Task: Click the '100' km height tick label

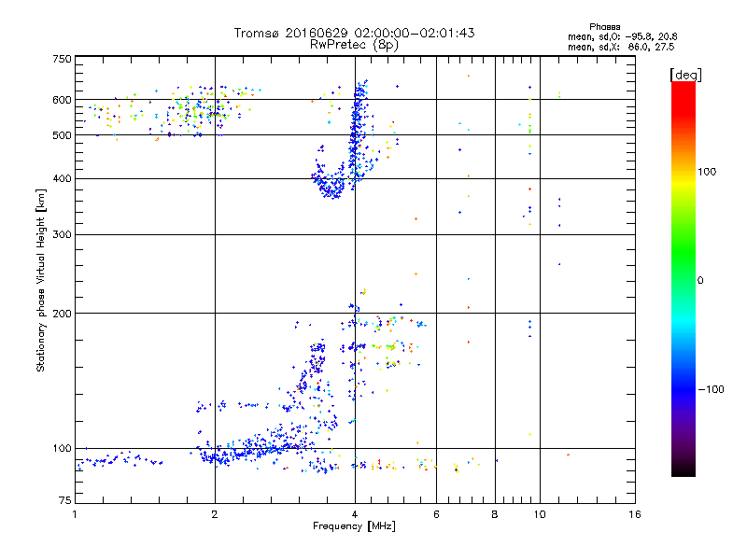Action: pyautogui.click(x=62, y=448)
